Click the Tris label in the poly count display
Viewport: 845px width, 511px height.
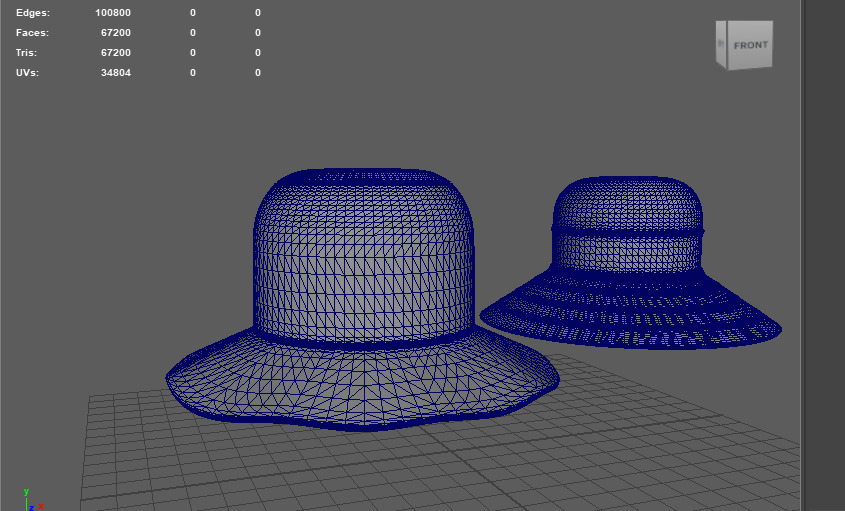click(26, 52)
